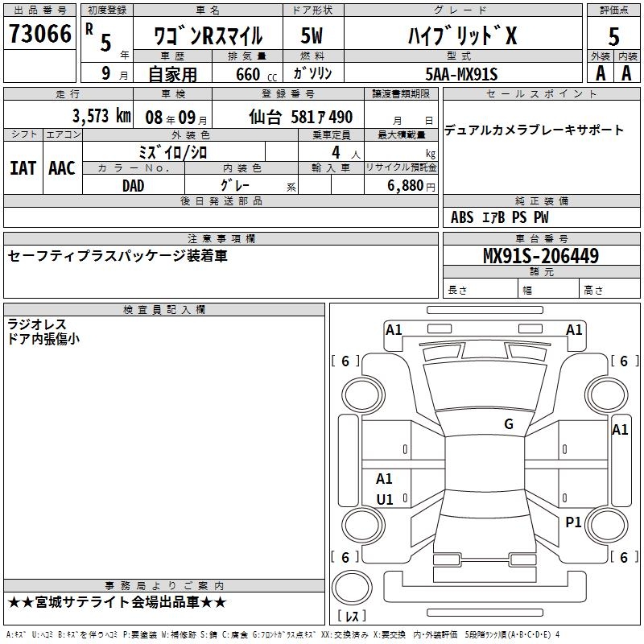Click the spare tire circle above レス
The image size is (644, 644).
[x=352, y=588]
